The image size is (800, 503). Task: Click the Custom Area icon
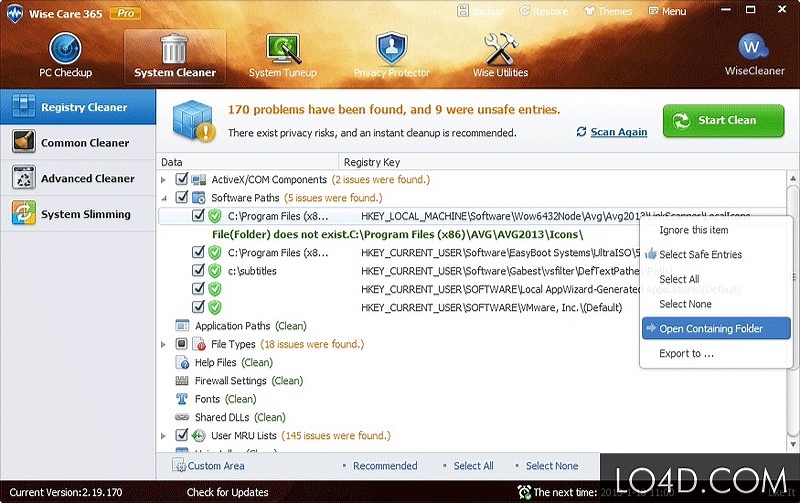pyautogui.click(x=179, y=465)
